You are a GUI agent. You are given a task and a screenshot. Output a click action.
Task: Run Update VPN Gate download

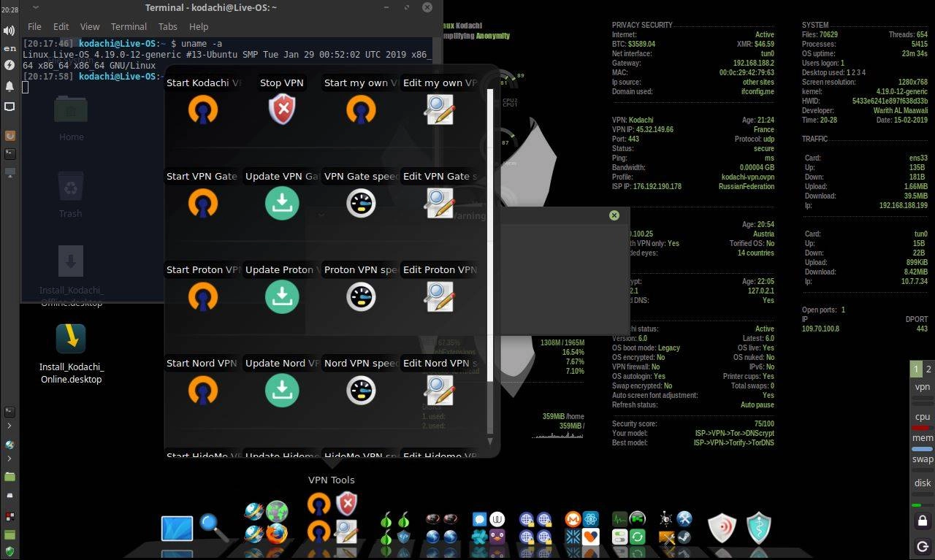click(282, 204)
